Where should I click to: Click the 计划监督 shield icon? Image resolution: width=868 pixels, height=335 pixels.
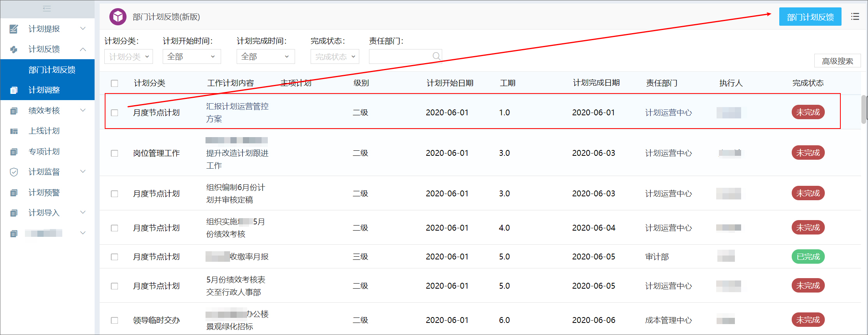[x=14, y=172]
